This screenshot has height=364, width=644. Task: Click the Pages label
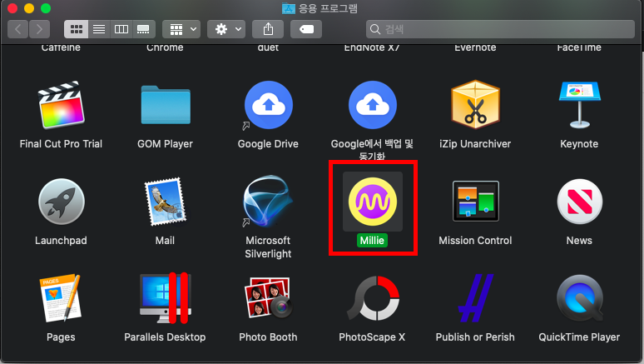pyautogui.click(x=61, y=337)
